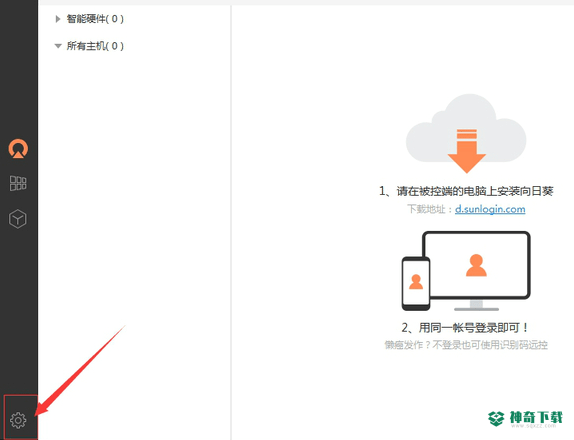This screenshot has width=574, height=440.
Task: Select the 所有主机(0) group label
Action: 95,46
